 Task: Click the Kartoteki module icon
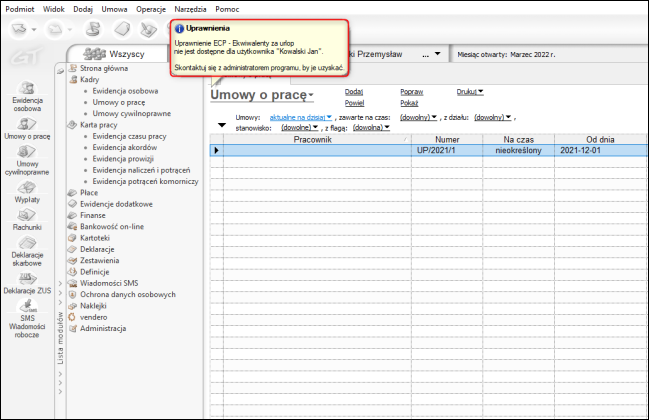72,238
